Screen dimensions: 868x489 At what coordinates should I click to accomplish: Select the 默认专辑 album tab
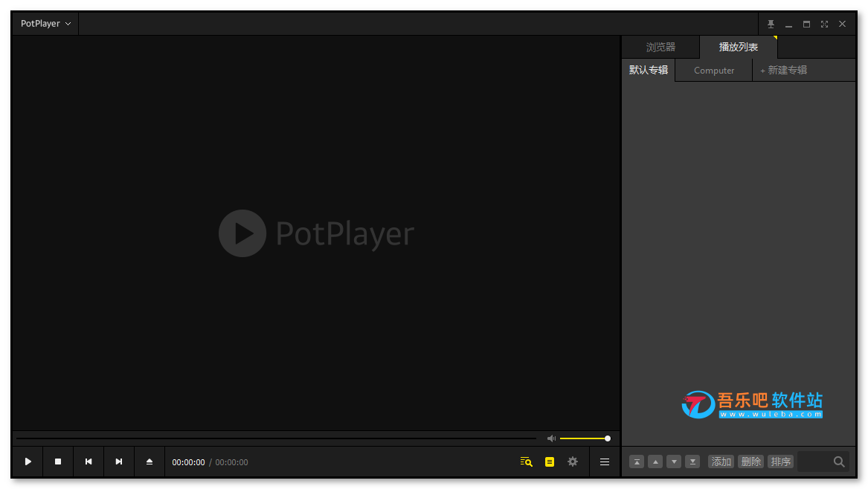pyautogui.click(x=649, y=71)
